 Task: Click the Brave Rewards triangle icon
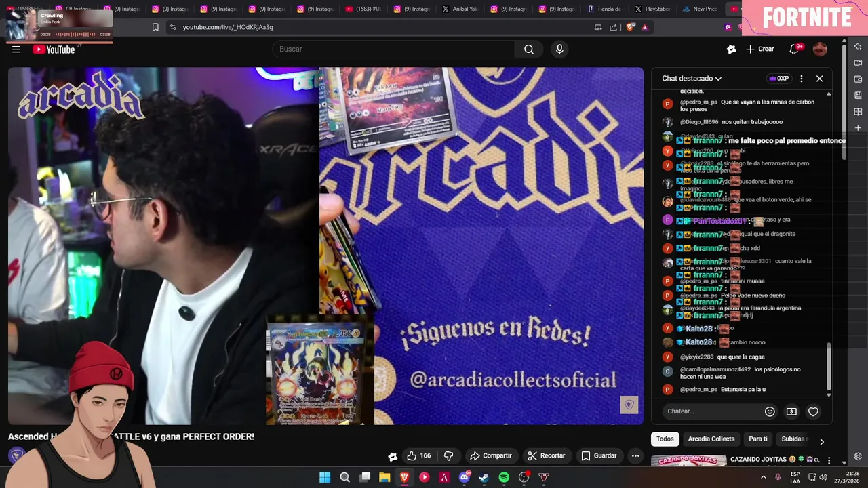645,27
